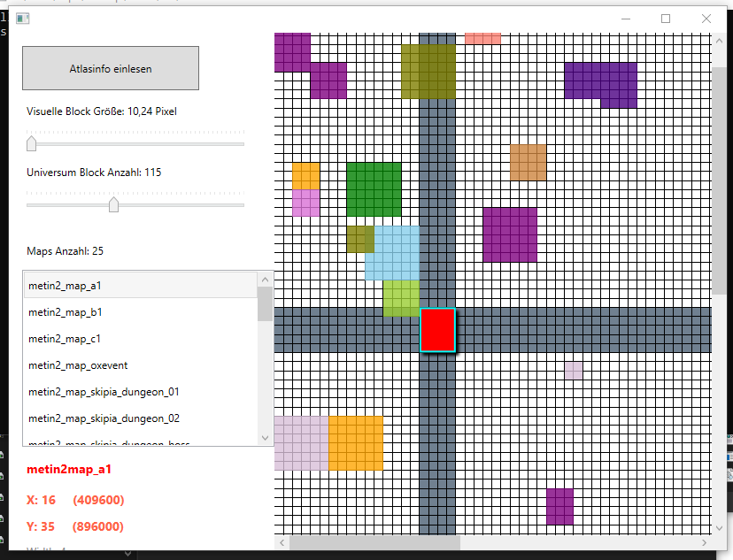Choose metin2_map_c1 from the list

(x=141, y=339)
